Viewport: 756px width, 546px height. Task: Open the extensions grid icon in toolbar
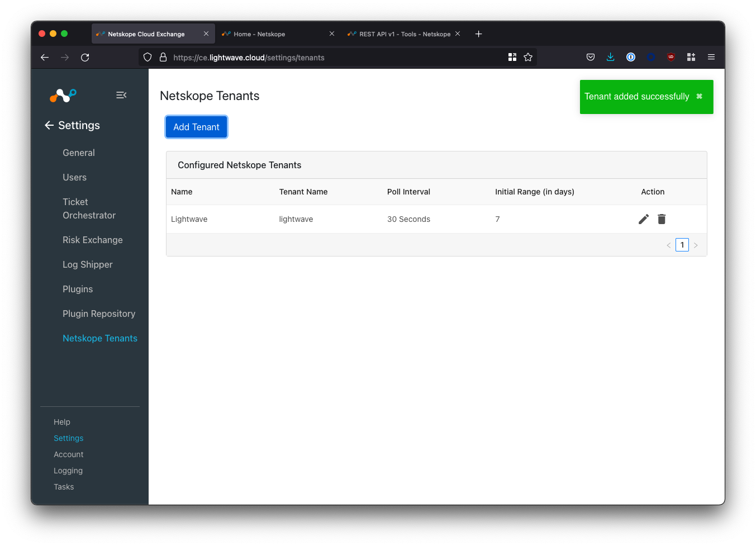coord(691,57)
